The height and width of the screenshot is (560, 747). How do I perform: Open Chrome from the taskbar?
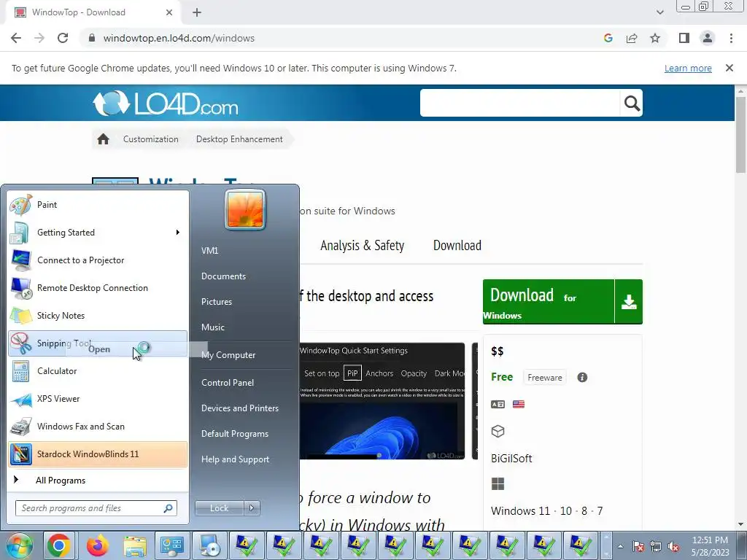(59, 545)
